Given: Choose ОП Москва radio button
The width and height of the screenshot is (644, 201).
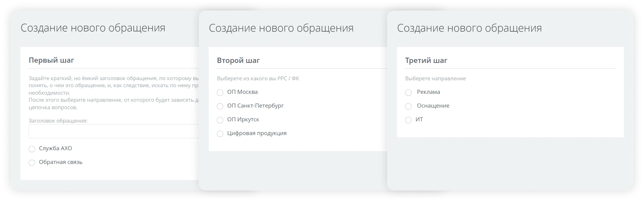Looking at the screenshot, I should click(x=220, y=92).
